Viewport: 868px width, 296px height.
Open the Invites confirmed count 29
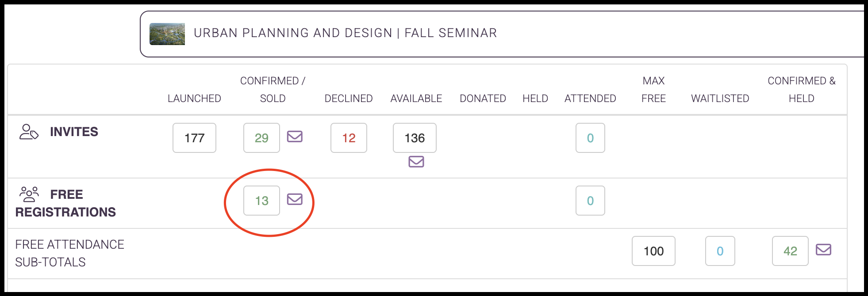261,138
